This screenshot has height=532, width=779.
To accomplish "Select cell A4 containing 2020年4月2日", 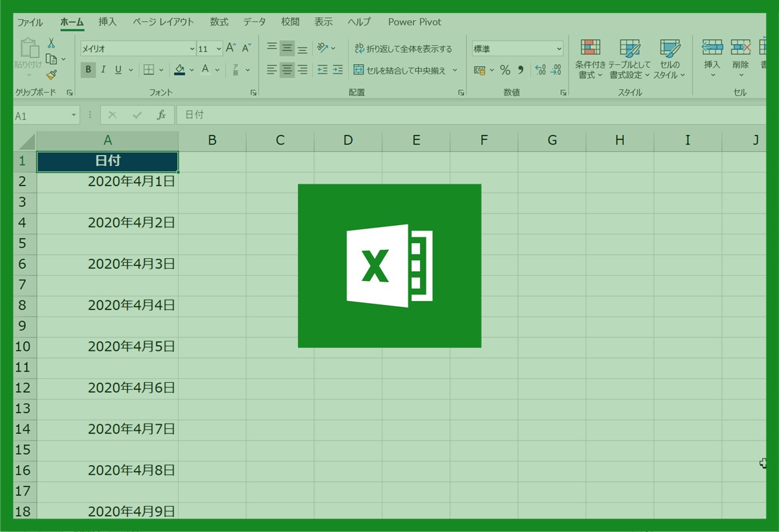I will click(108, 223).
